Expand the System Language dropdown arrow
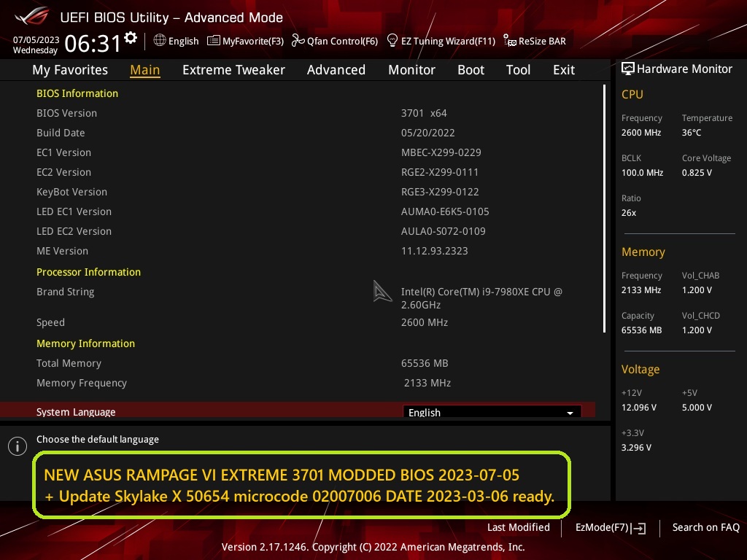Image resolution: width=747 pixels, height=560 pixels. [570, 413]
